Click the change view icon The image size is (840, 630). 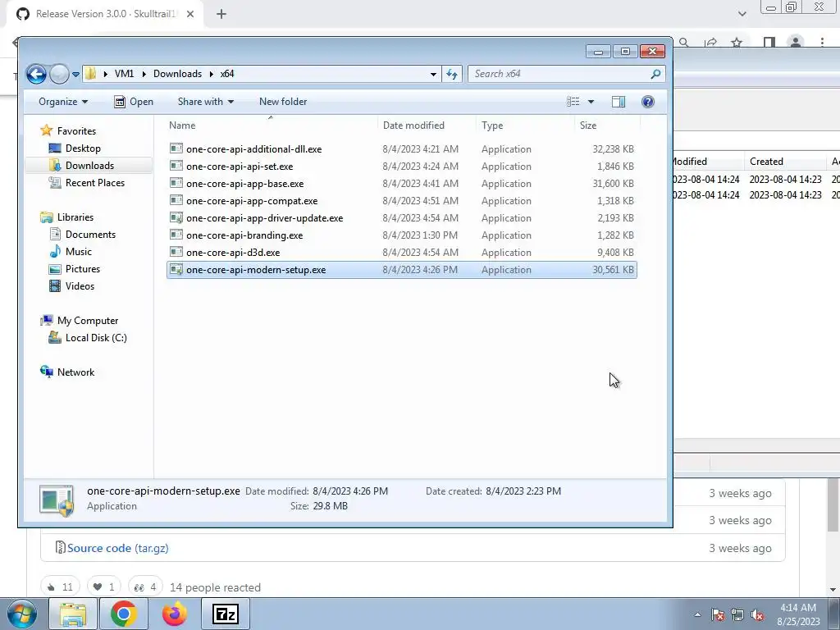tap(573, 102)
